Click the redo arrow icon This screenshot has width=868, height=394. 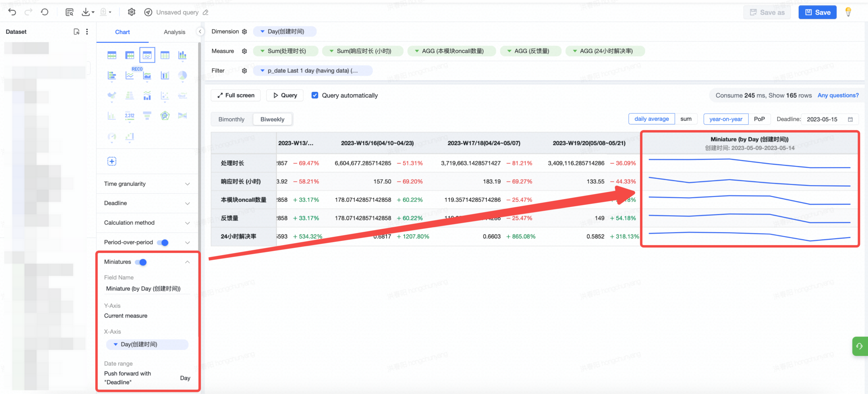[28, 12]
